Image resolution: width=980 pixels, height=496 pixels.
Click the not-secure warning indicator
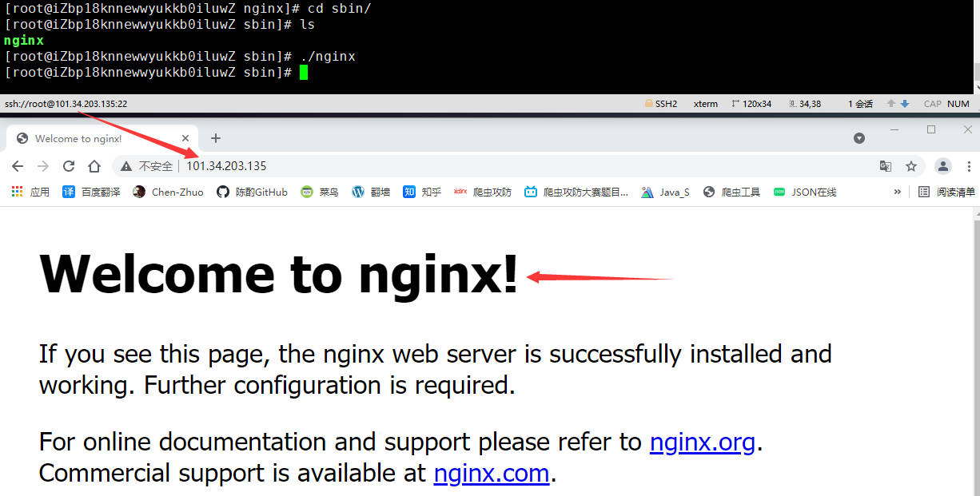pyautogui.click(x=147, y=166)
